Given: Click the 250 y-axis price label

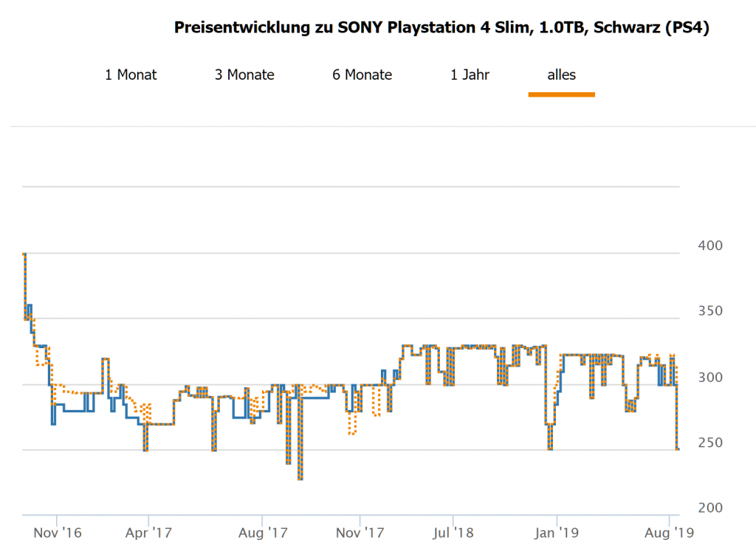Looking at the screenshot, I should 710,443.
